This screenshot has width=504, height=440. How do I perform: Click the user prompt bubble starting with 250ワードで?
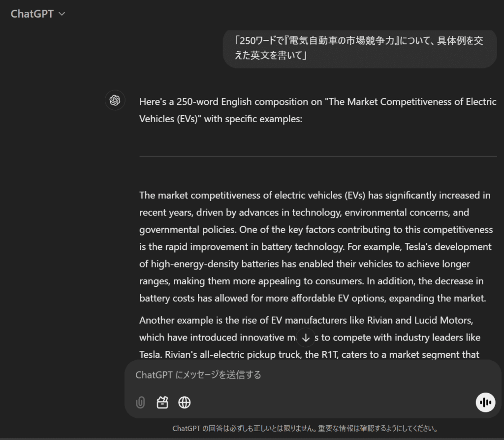(x=360, y=48)
